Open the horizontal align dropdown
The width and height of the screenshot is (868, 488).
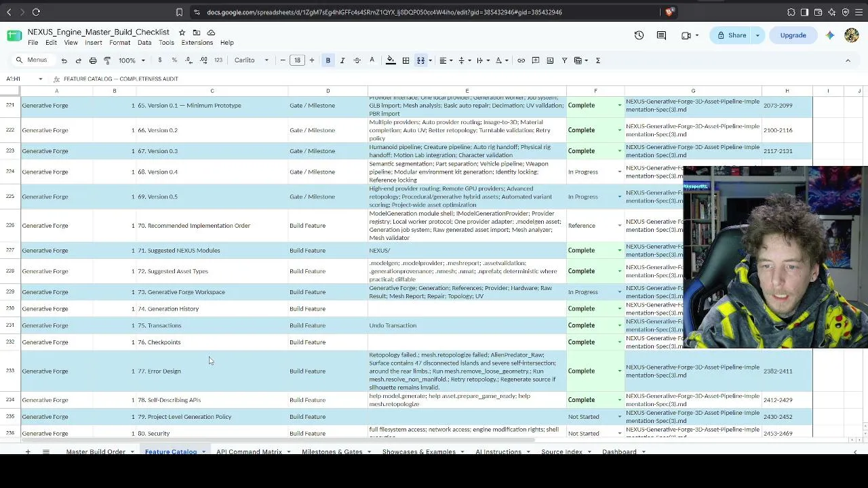(x=445, y=60)
